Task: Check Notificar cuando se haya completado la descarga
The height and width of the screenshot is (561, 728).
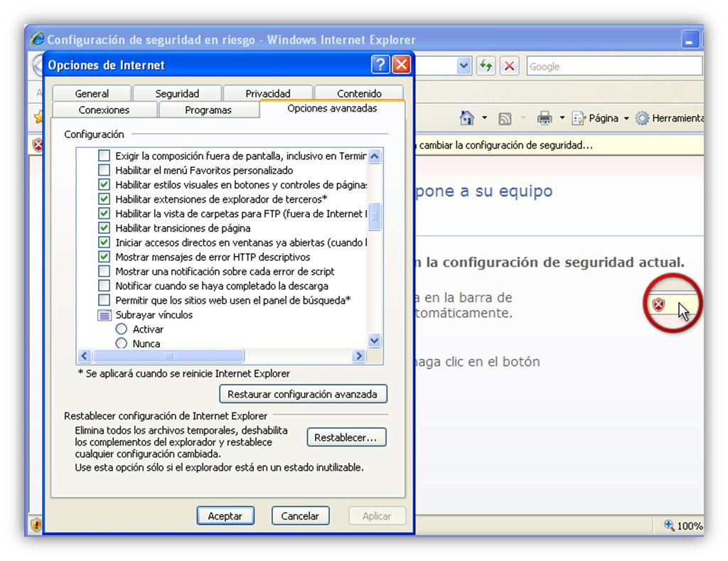Action: [105, 285]
